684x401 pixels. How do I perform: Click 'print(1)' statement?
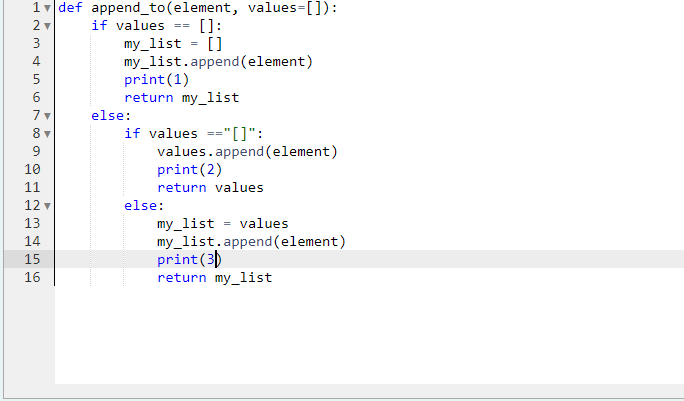[x=157, y=80]
